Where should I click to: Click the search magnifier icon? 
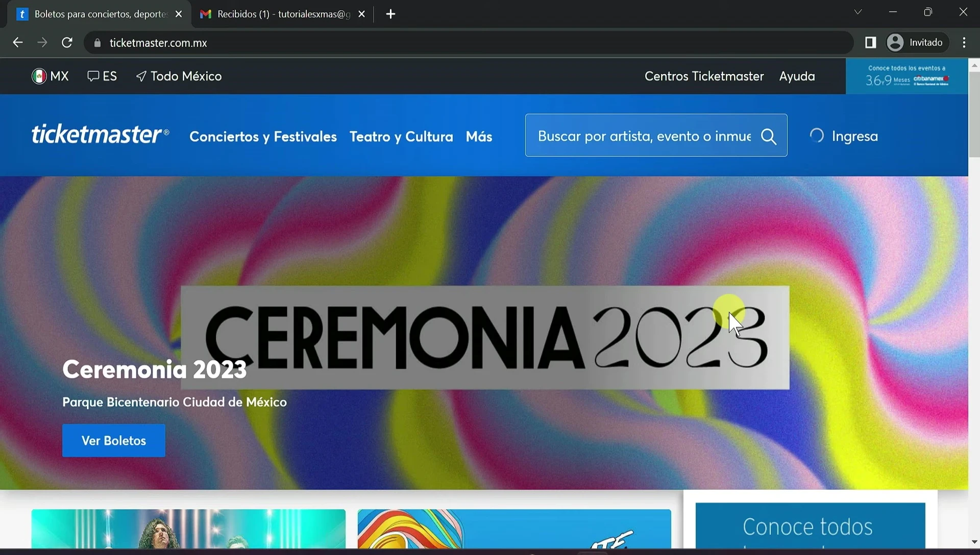[x=769, y=136]
